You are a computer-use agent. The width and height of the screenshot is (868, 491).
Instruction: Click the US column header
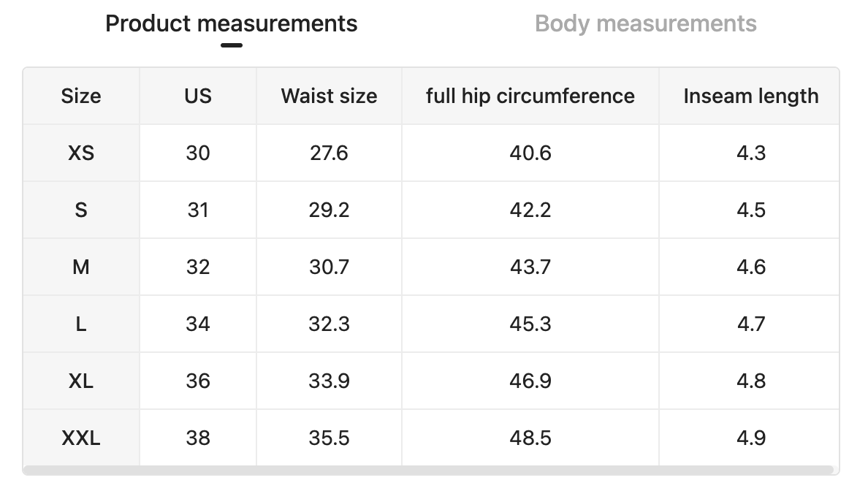click(198, 96)
